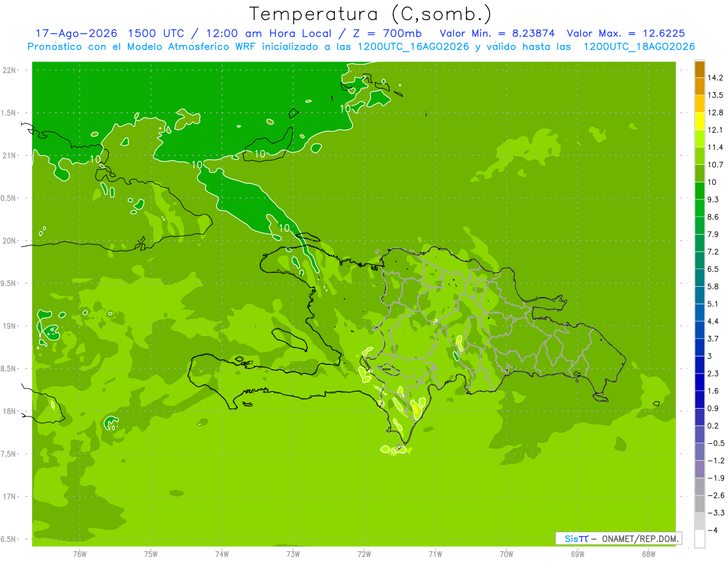Click the "1.5N" latitude tick label
728x562 pixels.
point(9,113)
